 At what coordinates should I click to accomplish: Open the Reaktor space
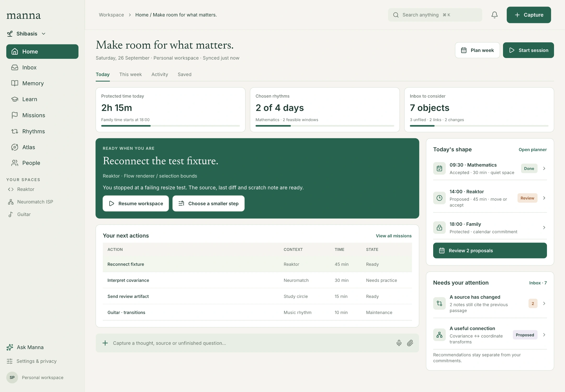pos(21,189)
